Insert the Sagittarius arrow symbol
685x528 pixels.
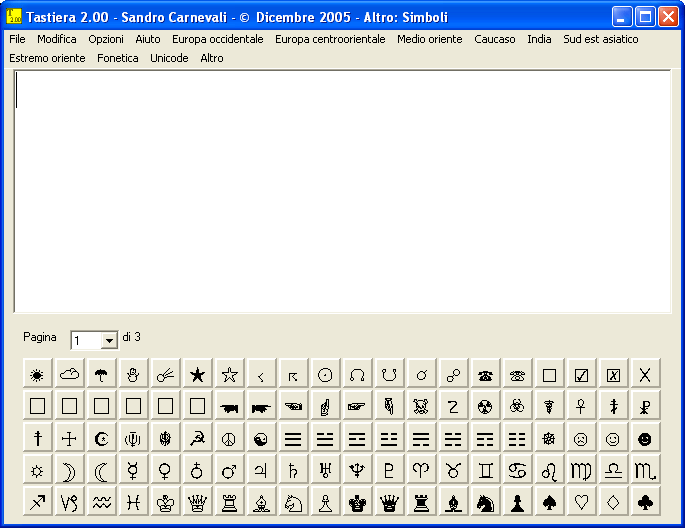(x=38, y=501)
